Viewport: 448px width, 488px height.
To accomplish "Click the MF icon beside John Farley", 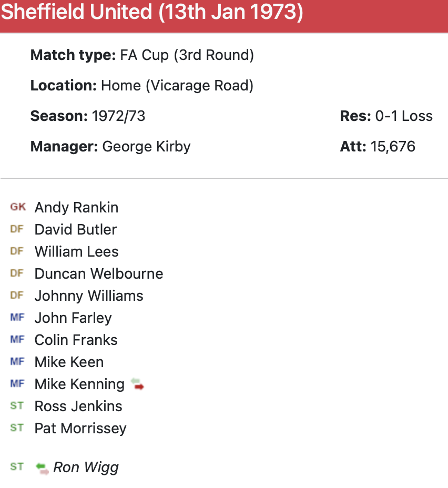I will [17, 318].
